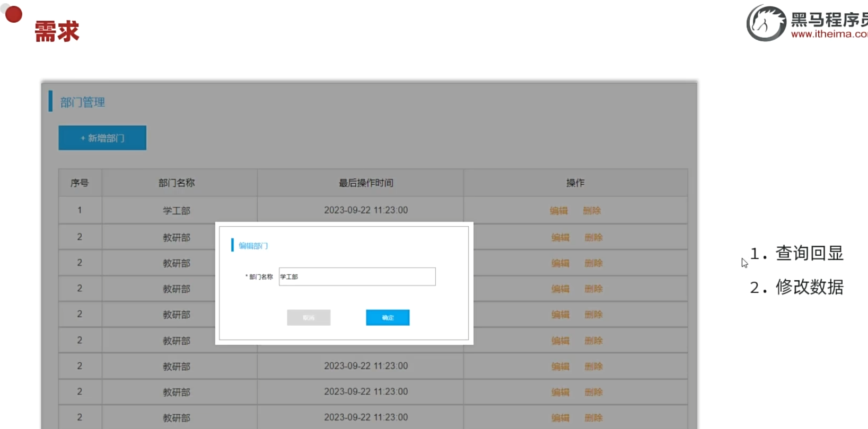This screenshot has height=429, width=868.
Task: Click the red 需求 slide title
Action: (x=57, y=31)
